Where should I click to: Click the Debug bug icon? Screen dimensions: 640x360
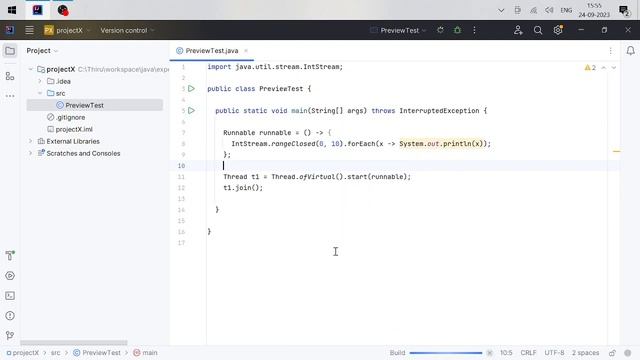(x=458, y=30)
